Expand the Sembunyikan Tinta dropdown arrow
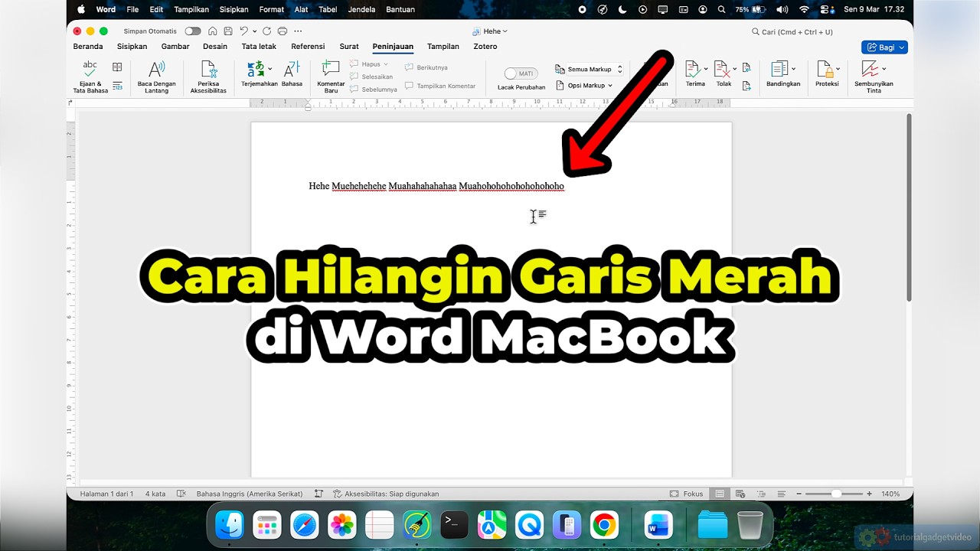The height and width of the screenshot is (551, 980). coord(884,69)
